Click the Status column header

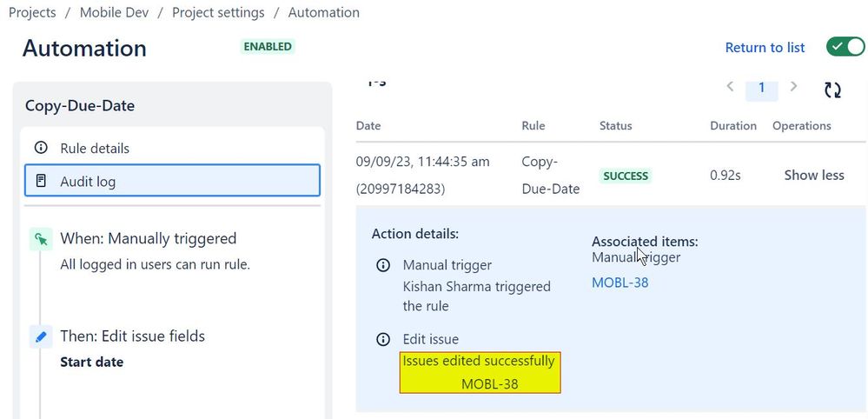[615, 126]
